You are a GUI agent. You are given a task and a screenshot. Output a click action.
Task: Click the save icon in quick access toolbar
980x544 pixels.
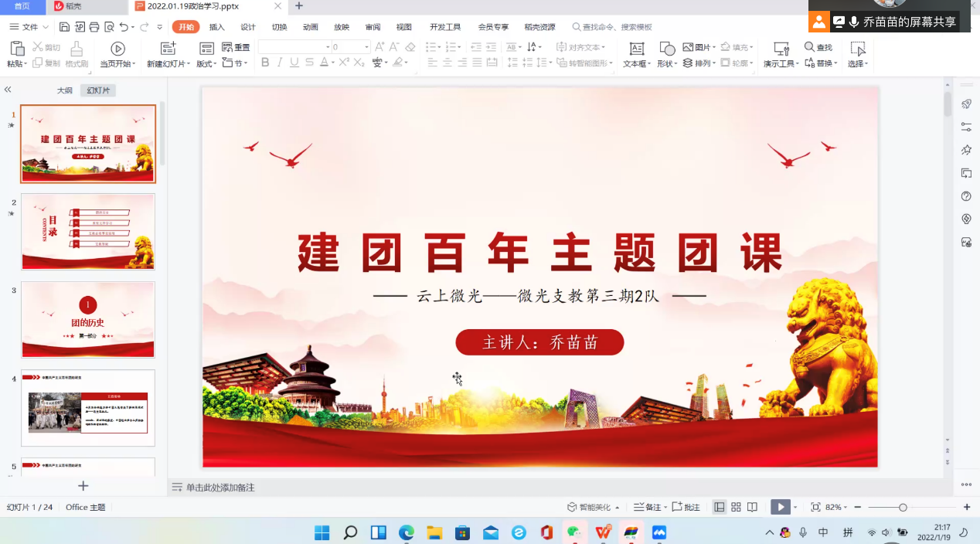(65, 27)
